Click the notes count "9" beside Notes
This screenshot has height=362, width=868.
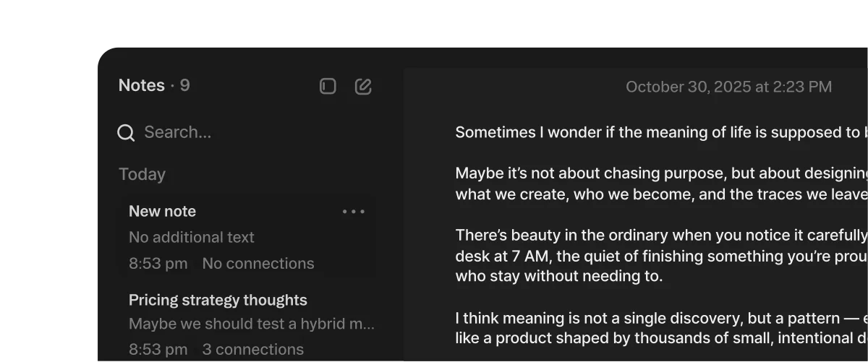(184, 85)
